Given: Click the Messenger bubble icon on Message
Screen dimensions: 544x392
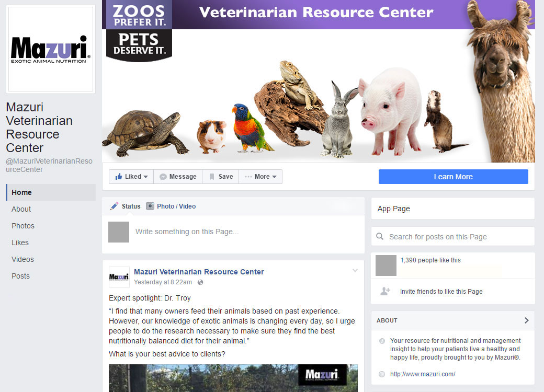Looking at the screenshot, I should 163,177.
